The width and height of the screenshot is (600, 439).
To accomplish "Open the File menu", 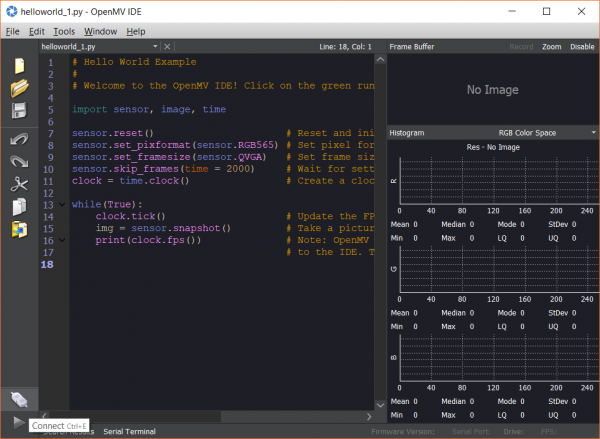I will pos(12,31).
